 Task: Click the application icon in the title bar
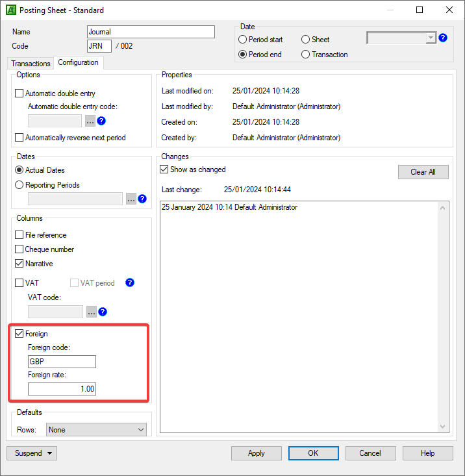click(11, 10)
